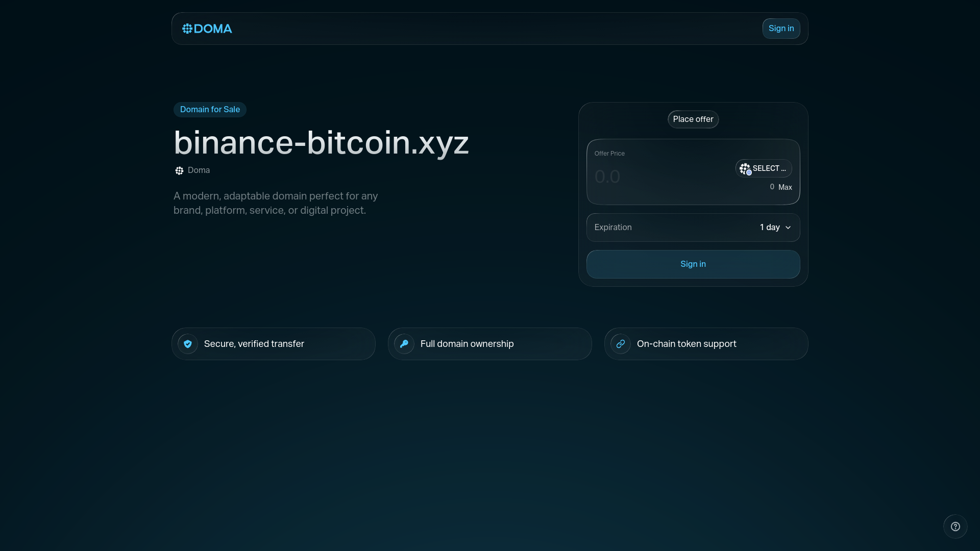980x551 pixels.
Task: Click the DOMA logo in header
Action: coord(207,29)
